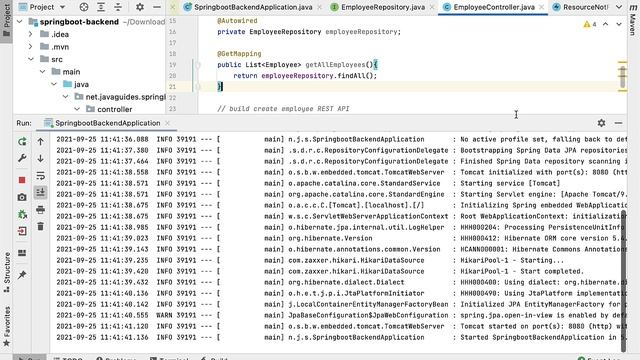Hide the Project tool window
Screen dimensions: 640x360
[157, 7]
